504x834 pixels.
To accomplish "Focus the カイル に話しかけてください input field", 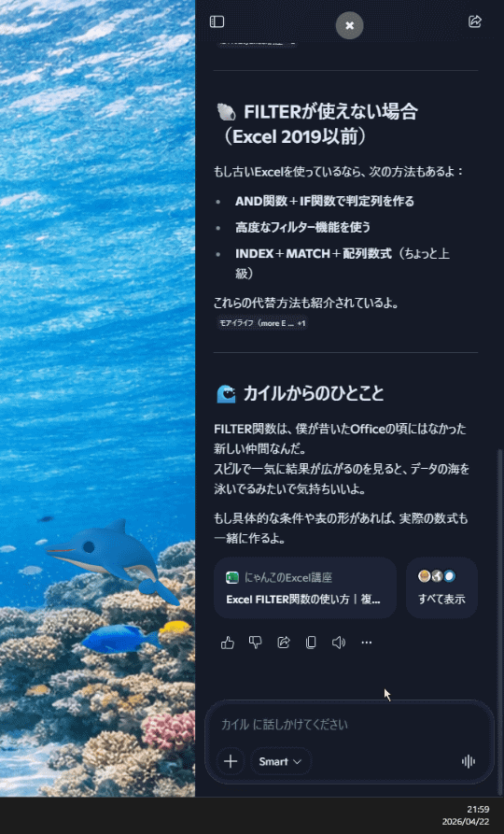I will (x=349, y=725).
